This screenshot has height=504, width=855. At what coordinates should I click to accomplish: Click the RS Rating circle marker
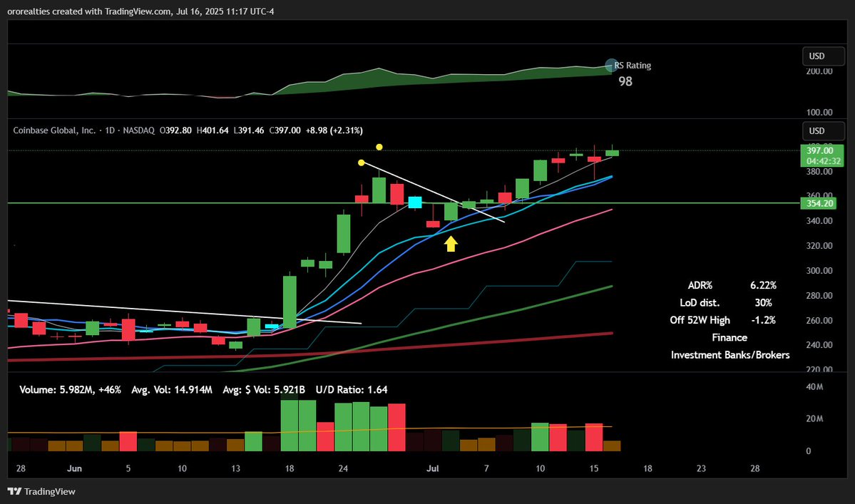click(611, 66)
